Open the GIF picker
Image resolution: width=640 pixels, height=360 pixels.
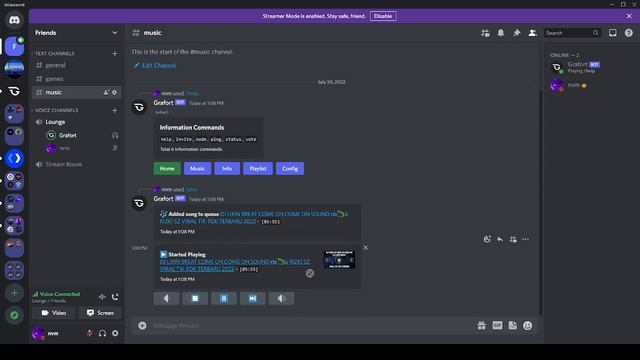[x=497, y=326]
